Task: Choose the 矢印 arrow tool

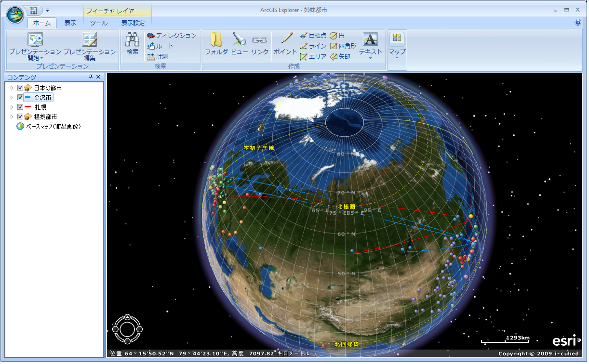Action: click(x=340, y=57)
